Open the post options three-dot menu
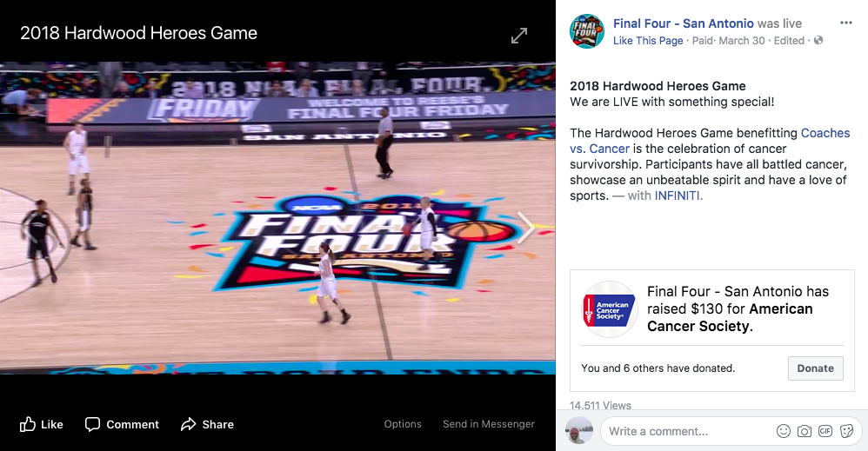 tap(846, 23)
